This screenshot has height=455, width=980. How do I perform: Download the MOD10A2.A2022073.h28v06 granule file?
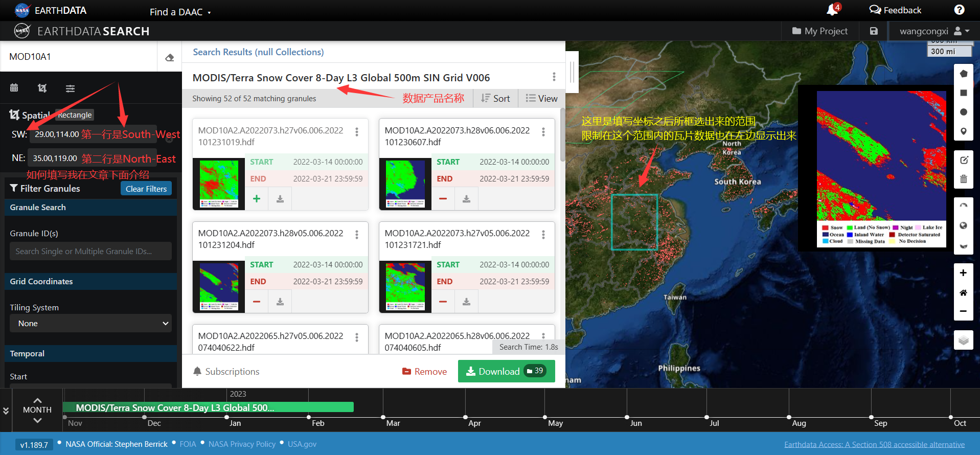(x=467, y=199)
